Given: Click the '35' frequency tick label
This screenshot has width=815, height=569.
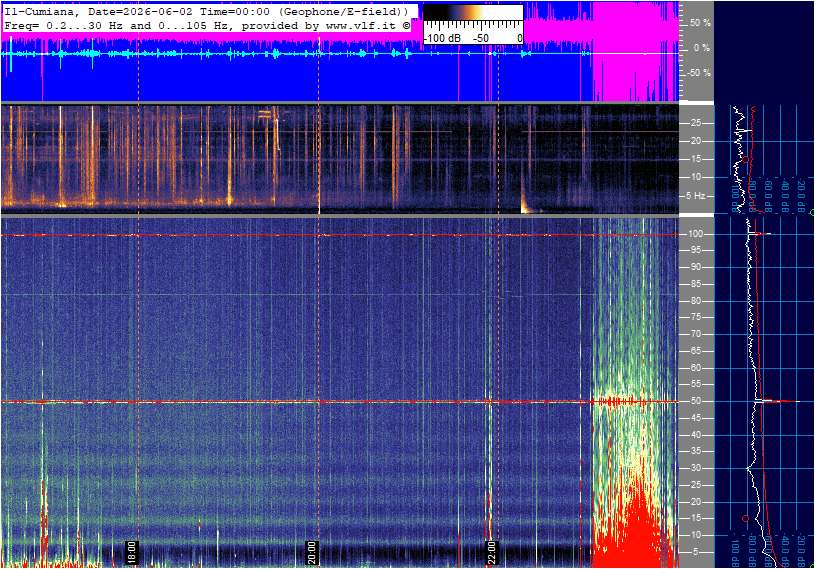Looking at the screenshot, I should point(695,452).
